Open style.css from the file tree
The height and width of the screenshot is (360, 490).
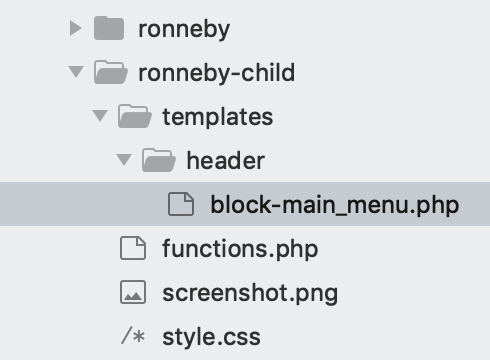click(x=211, y=337)
